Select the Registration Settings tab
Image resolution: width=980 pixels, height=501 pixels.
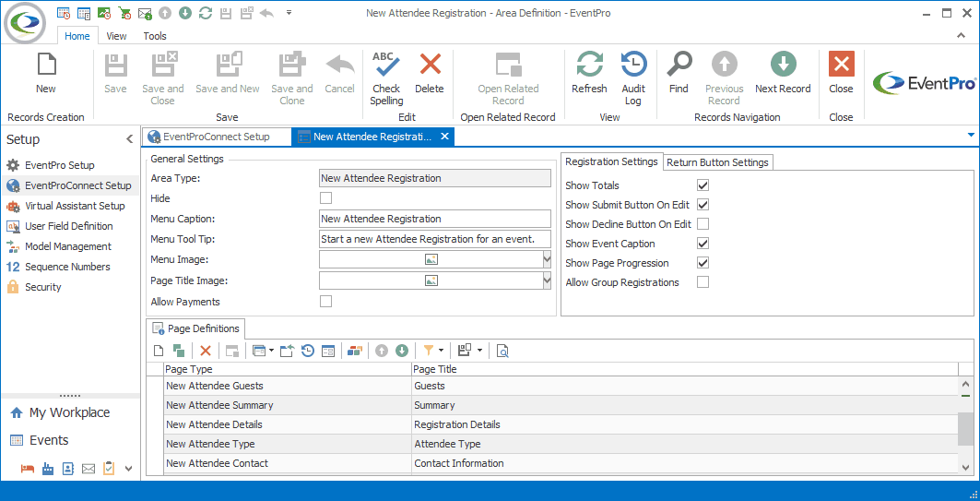[x=611, y=161]
